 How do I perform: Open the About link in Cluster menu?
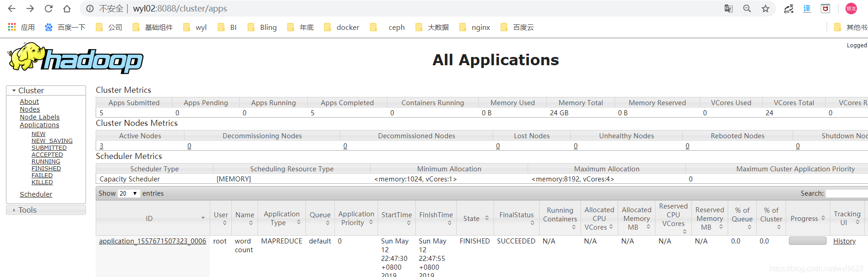(29, 102)
